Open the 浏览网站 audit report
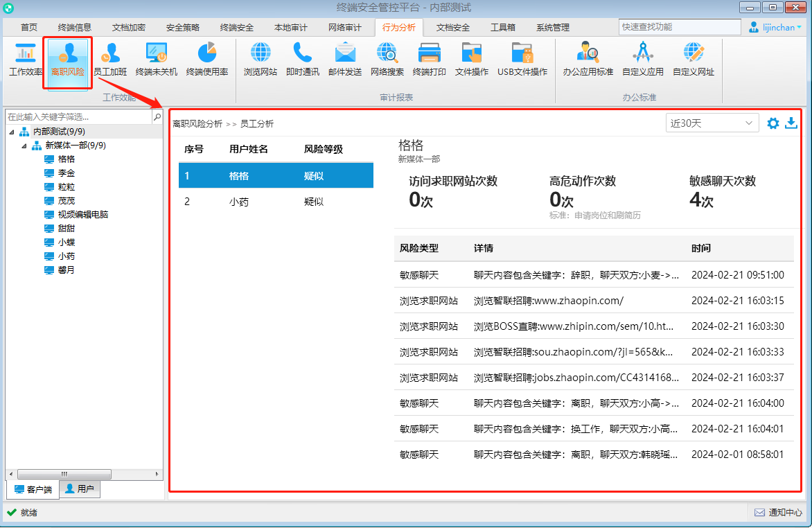The image size is (812, 528). click(x=261, y=60)
